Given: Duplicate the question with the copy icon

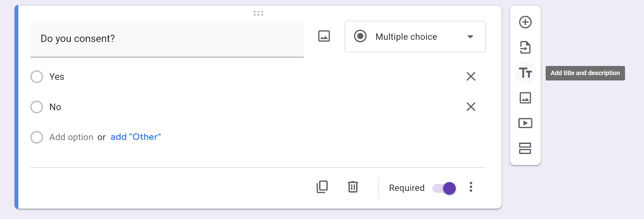Looking at the screenshot, I should click(322, 187).
